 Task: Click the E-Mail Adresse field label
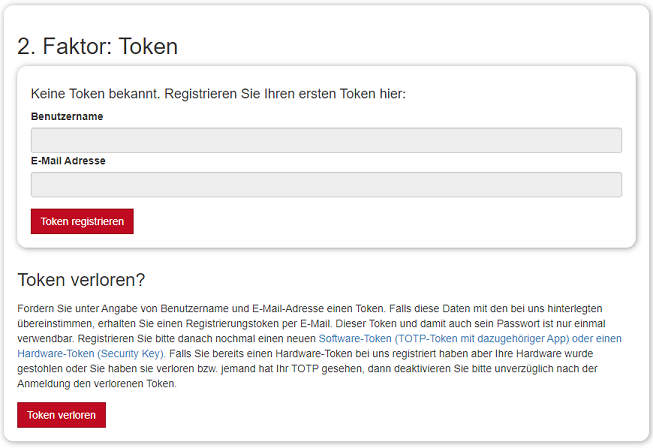point(68,161)
